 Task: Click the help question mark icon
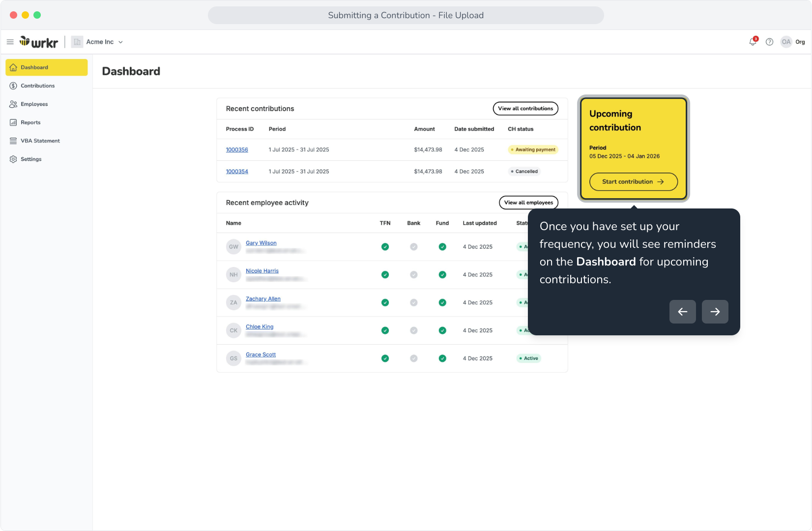[x=770, y=42]
